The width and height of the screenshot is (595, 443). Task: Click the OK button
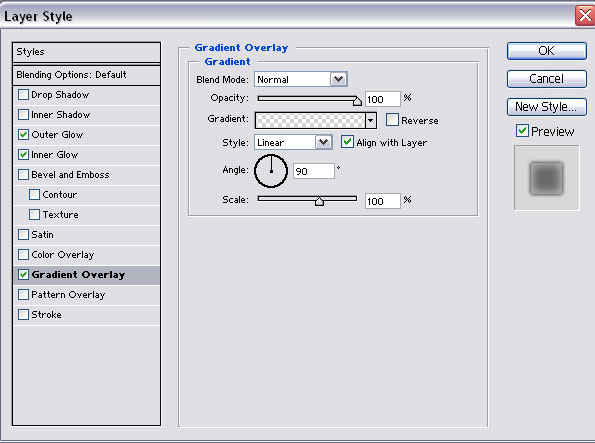pyautogui.click(x=546, y=51)
